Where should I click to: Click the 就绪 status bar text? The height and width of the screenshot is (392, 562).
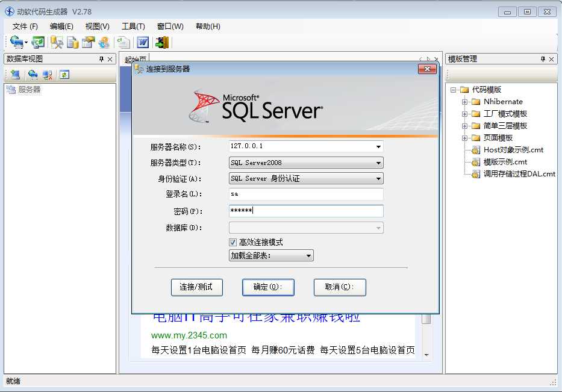pyautogui.click(x=13, y=381)
